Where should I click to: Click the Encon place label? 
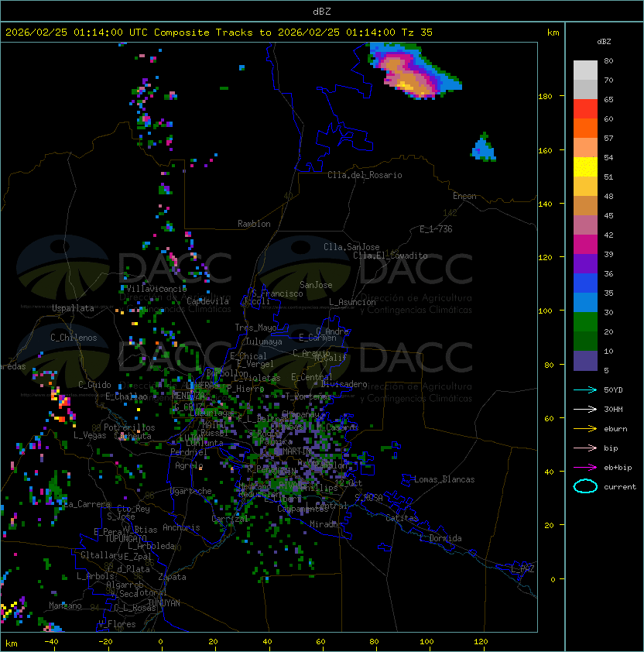[464, 196]
